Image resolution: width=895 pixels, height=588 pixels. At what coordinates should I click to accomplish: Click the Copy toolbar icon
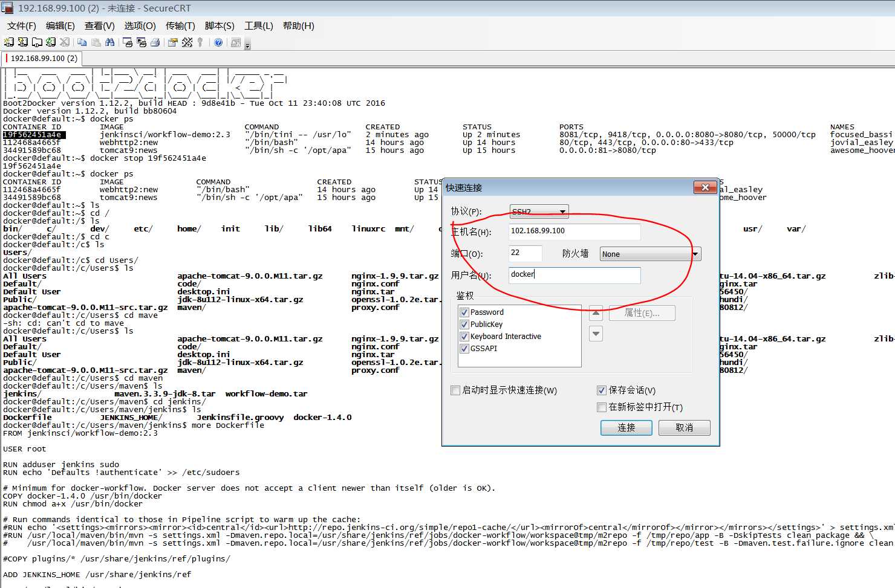coord(82,42)
